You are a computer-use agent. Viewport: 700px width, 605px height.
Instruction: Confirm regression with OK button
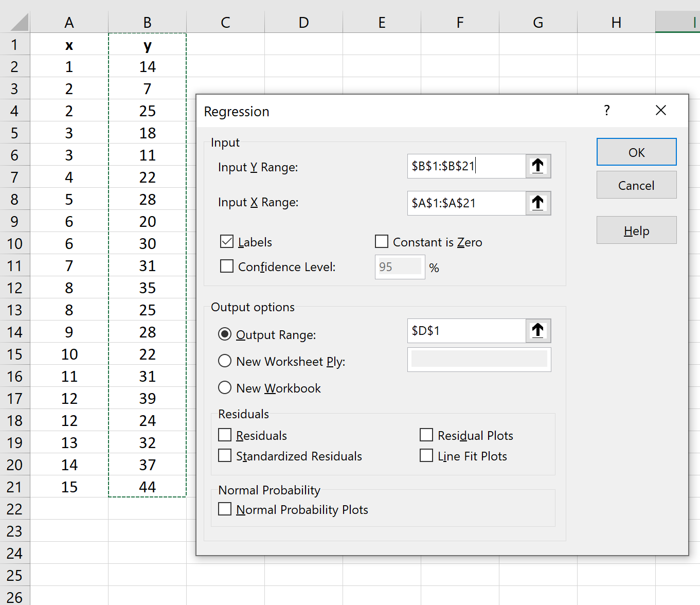(636, 152)
